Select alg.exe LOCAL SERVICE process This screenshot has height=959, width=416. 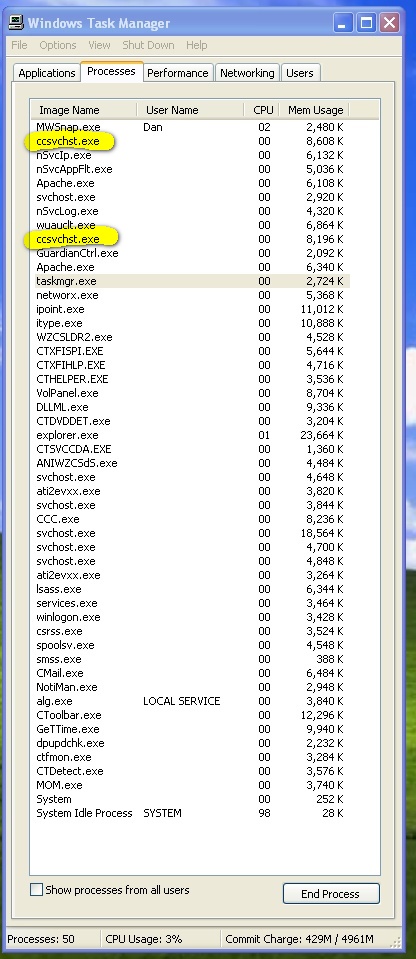click(191, 702)
